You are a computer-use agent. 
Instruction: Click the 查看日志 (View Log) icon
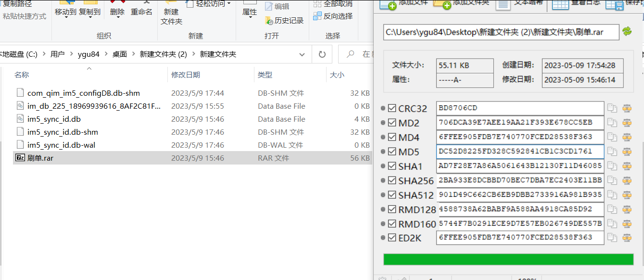coord(561,6)
